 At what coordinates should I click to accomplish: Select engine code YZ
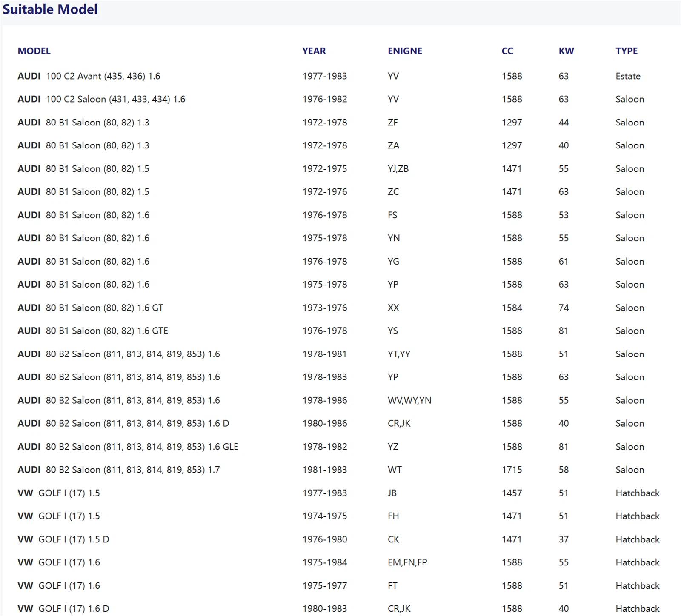pos(393,447)
